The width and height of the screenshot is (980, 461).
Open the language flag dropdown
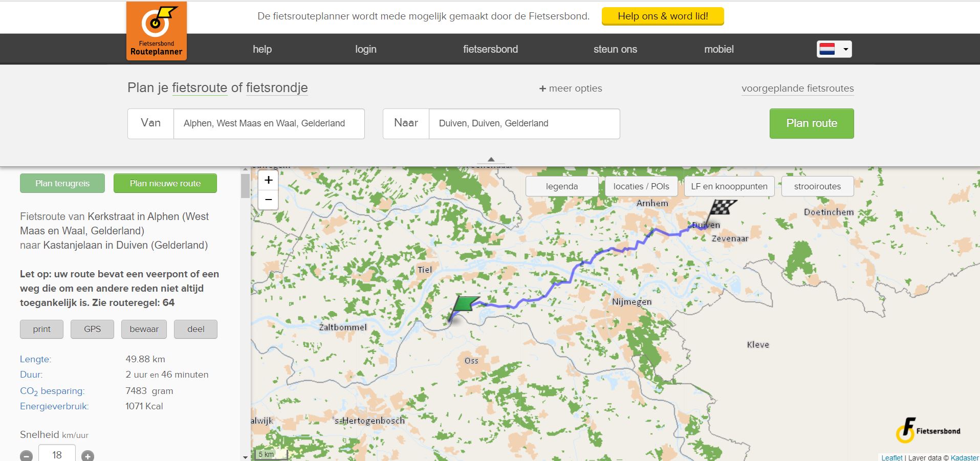(834, 49)
